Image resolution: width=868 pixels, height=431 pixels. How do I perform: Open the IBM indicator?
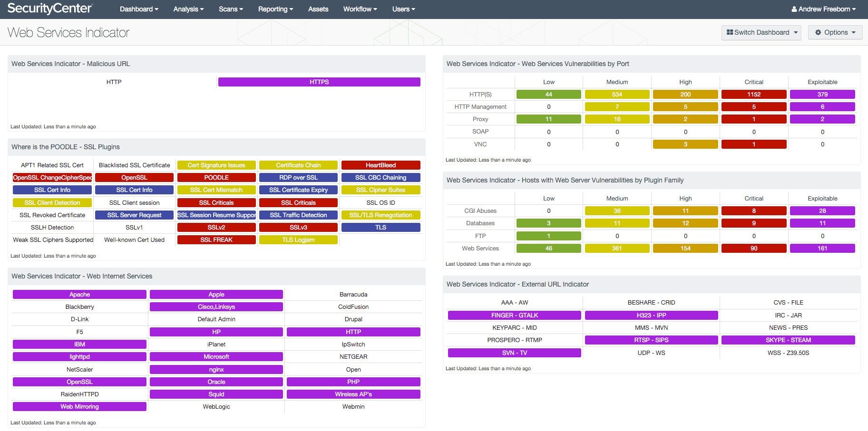tap(79, 345)
